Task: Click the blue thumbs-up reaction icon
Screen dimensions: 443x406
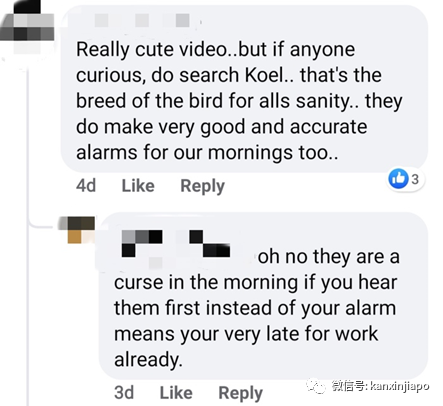Action: (398, 178)
